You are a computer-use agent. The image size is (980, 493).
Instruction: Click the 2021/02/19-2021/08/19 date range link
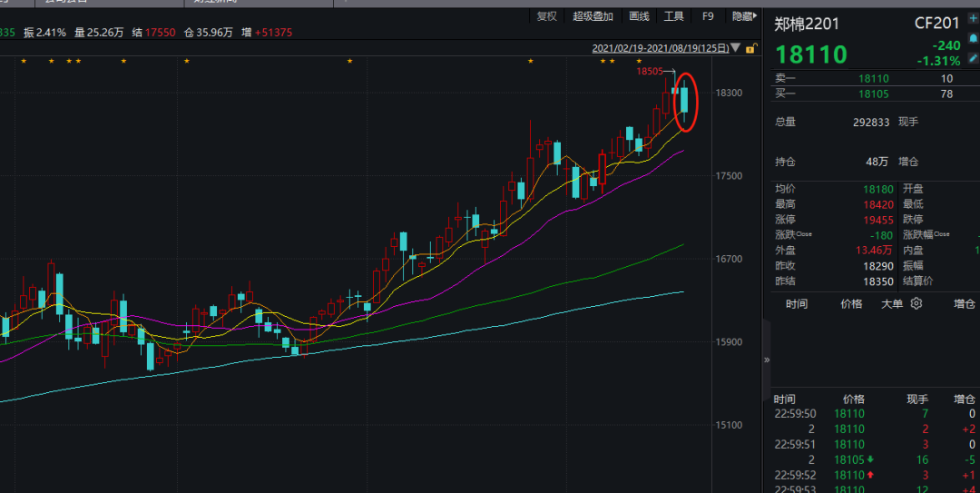[661, 48]
